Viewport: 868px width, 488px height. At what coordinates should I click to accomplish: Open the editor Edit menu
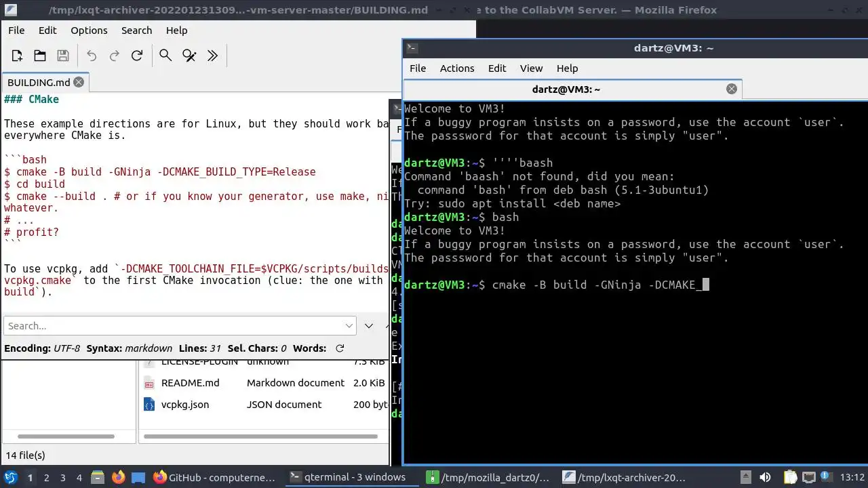click(47, 30)
